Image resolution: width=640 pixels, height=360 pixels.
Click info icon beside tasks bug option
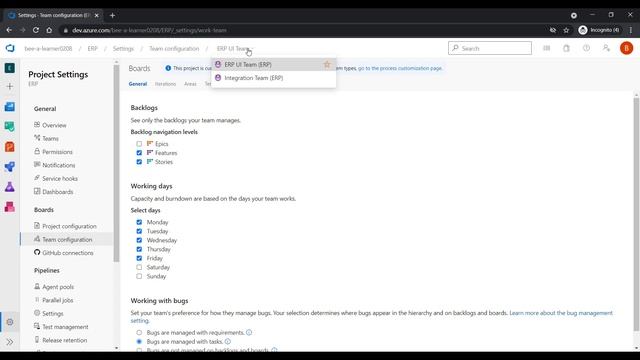coord(228,342)
